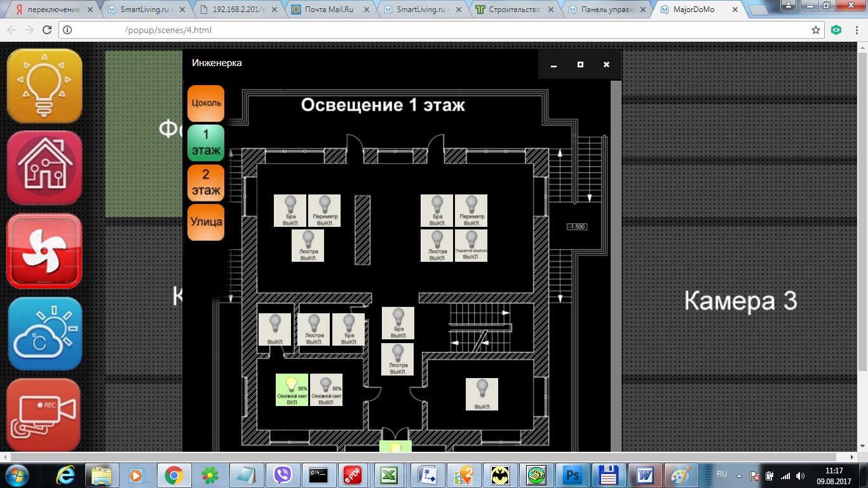Open the smart house icon in the sidebar
This screenshot has height=488, width=868.
pos(44,168)
